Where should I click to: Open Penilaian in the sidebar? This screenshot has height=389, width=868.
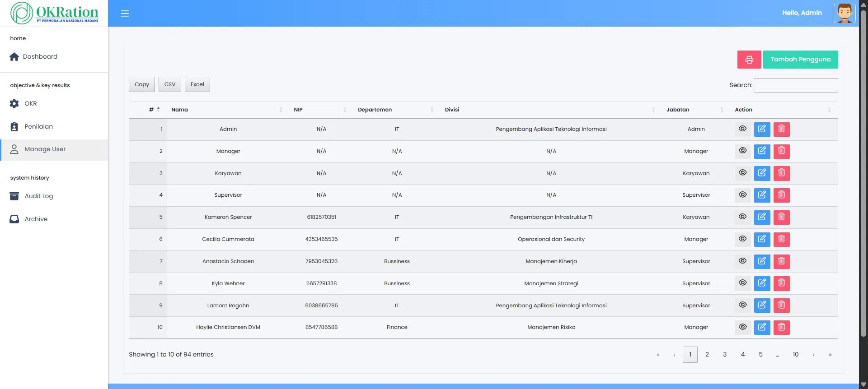pos(54,127)
